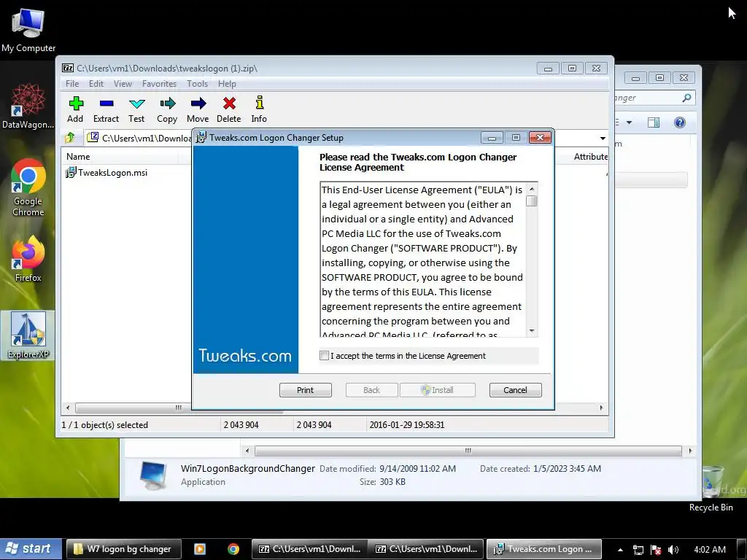Viewport: 747px width, 560px height.
Task: Open W7 logon bg changer taskbar button
Action: [124, 549]
